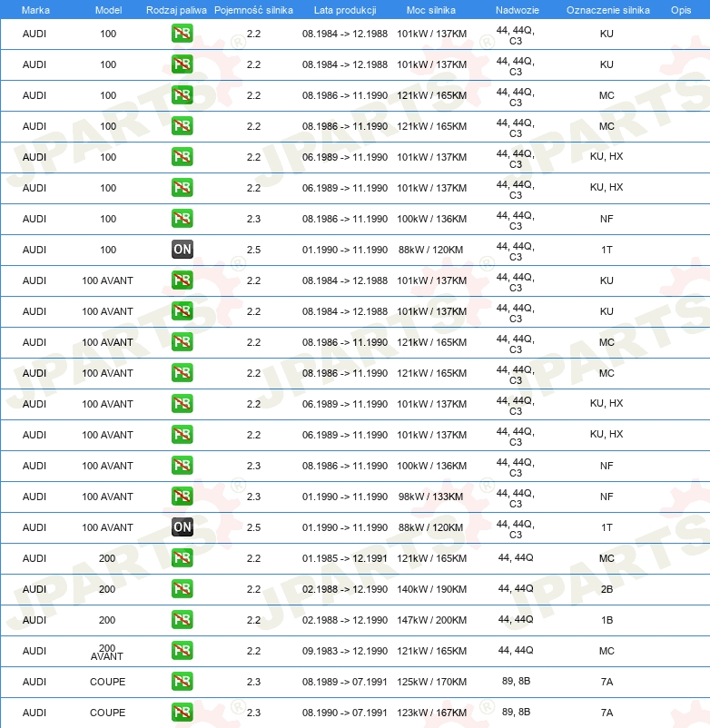Click the power value 140kW / 190KM
The width and height of the screenshot is (710, 728).
click(432, 589)
